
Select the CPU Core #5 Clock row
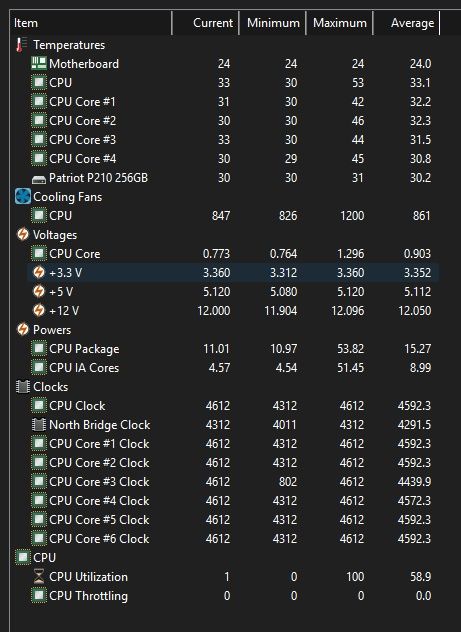[233, 520]
